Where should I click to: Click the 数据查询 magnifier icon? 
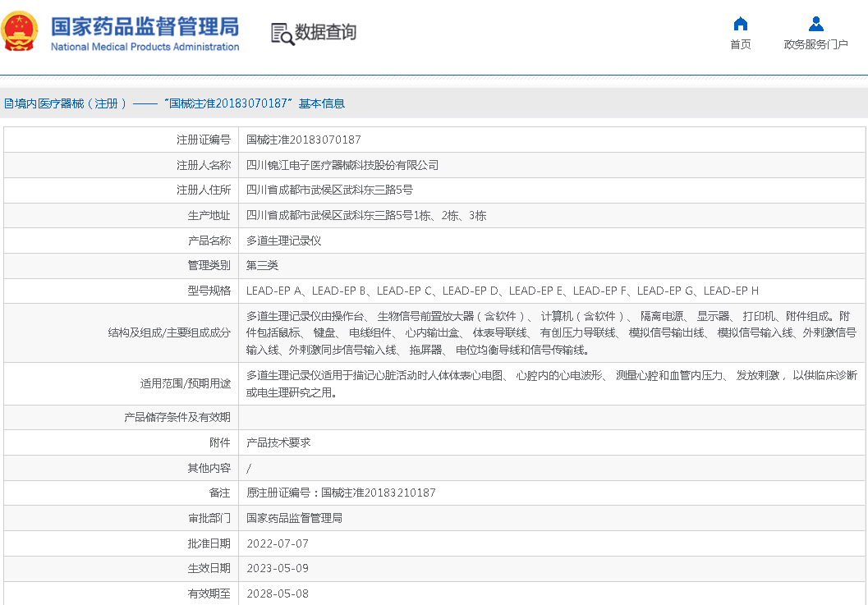click(282, 34)
